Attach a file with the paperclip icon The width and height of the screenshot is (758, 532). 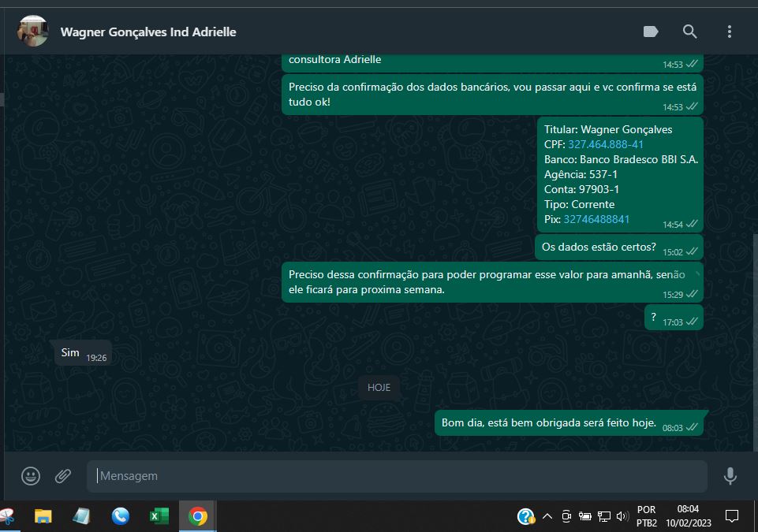pos(63,476)
